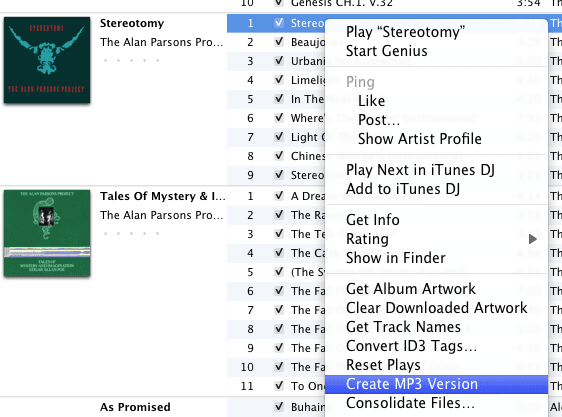Uncheck track 11 To One checkbox
This screenshot has height=417, width=562.
(279, 385)
